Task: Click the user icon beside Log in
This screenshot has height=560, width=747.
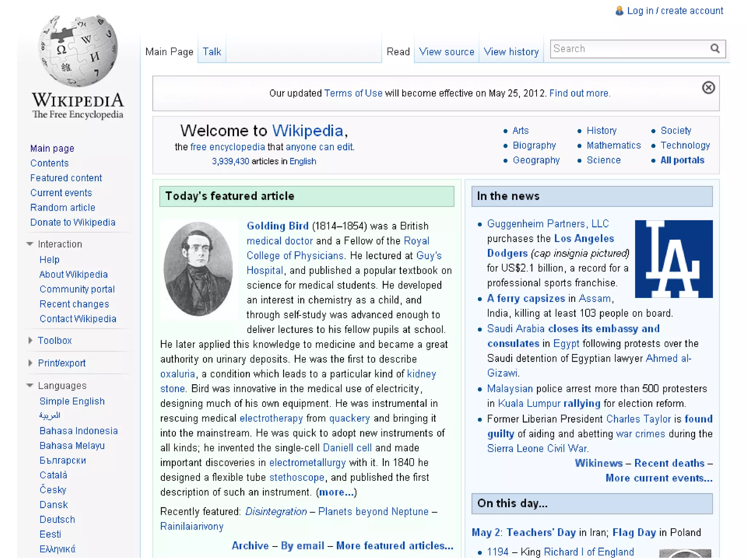Action: (x=619, y=11)
